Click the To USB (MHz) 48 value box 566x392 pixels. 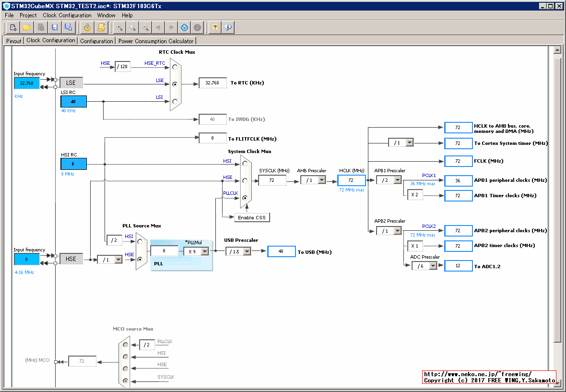pos(281,251)
